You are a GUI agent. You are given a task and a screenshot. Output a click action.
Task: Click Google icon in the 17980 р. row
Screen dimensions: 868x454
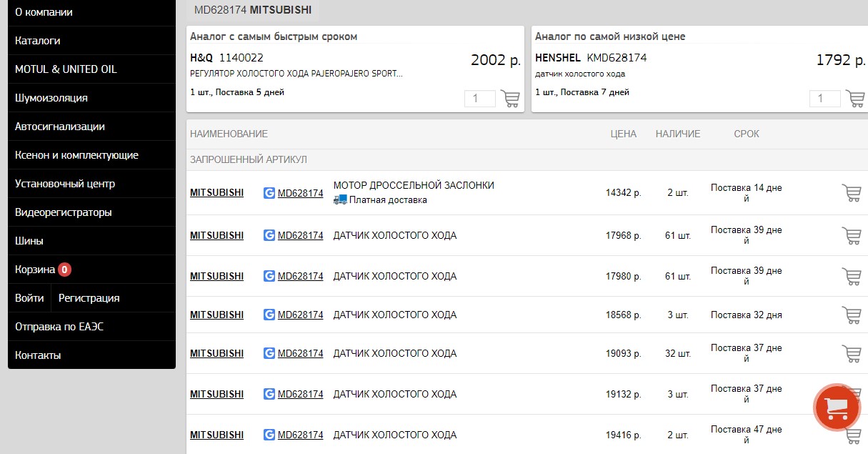point(269,276)
